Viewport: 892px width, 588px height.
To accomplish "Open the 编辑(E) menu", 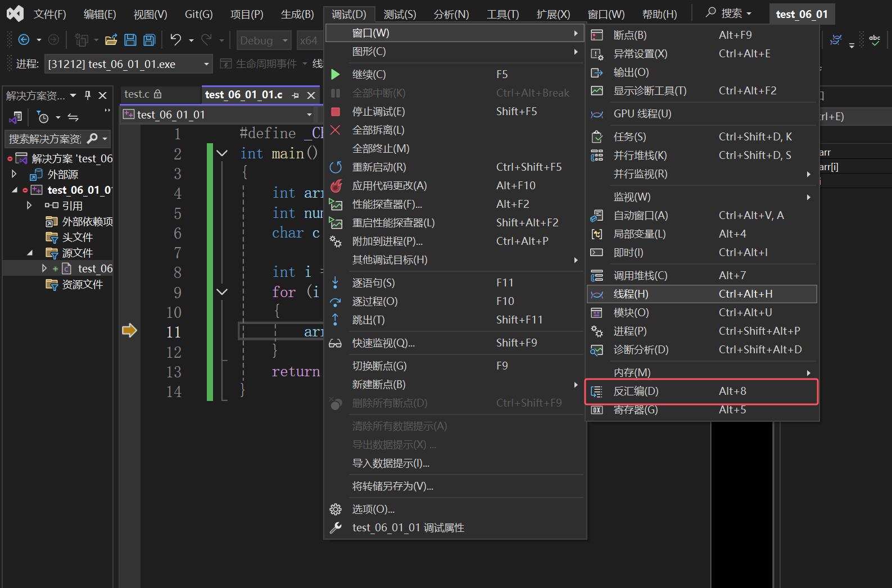I will coord(99,14).
